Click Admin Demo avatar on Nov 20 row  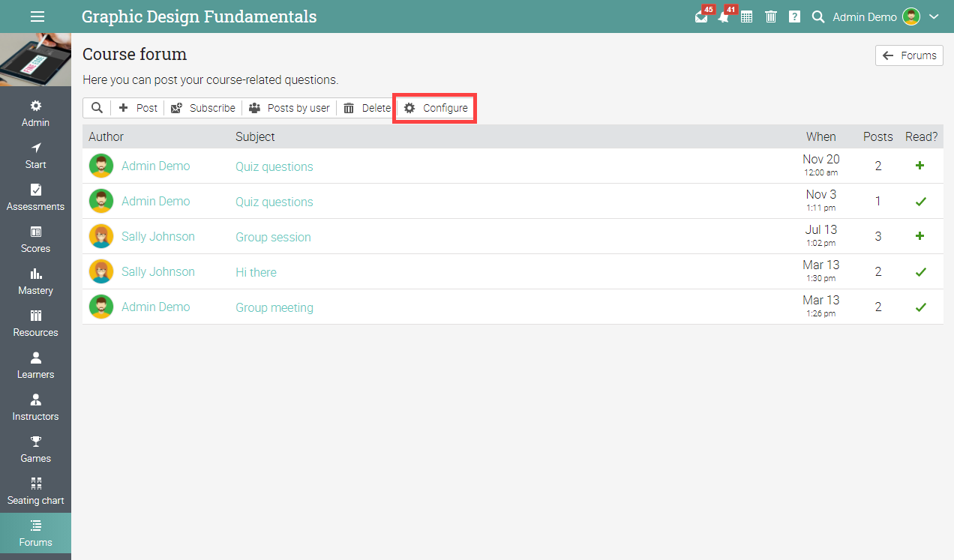coord(101,166)
